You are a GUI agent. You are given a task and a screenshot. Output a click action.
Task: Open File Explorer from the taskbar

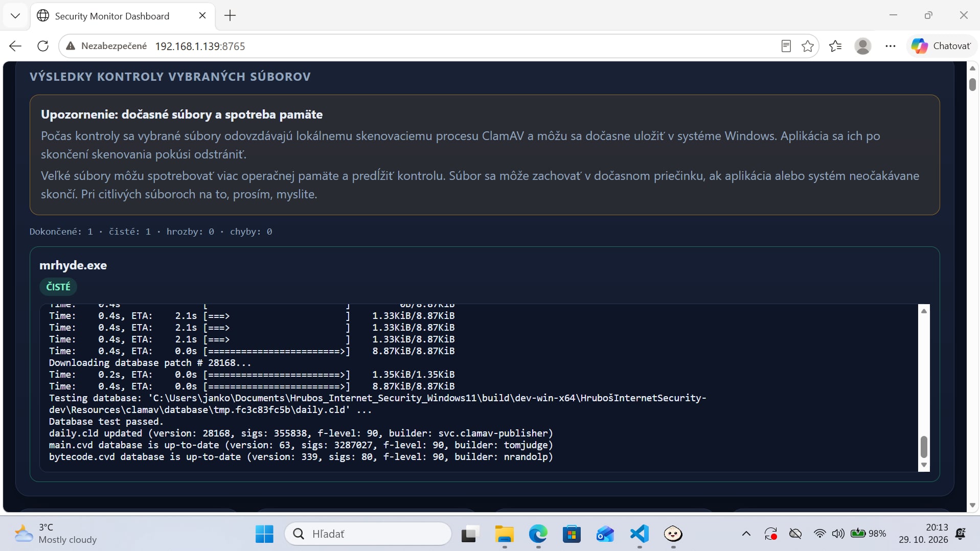504,534
